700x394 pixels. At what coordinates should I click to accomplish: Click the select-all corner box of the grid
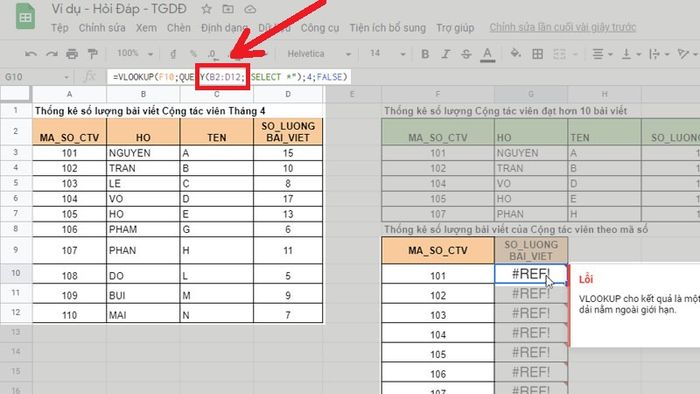coord(16,94)
